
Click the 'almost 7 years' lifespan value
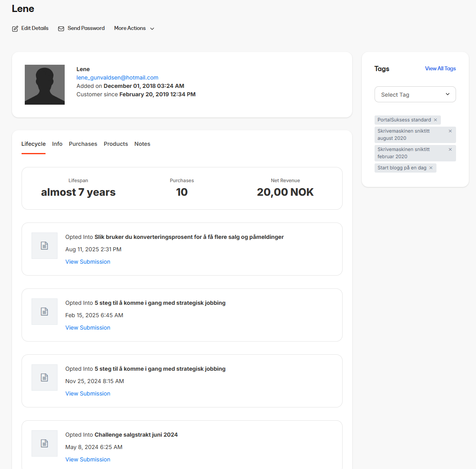tap(78, 192)
